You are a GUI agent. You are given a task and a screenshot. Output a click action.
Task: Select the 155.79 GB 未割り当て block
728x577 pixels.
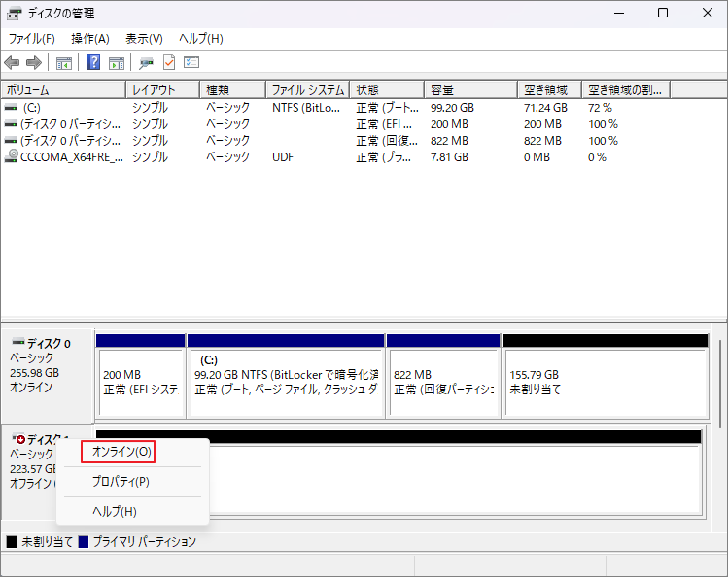point(606,376)
